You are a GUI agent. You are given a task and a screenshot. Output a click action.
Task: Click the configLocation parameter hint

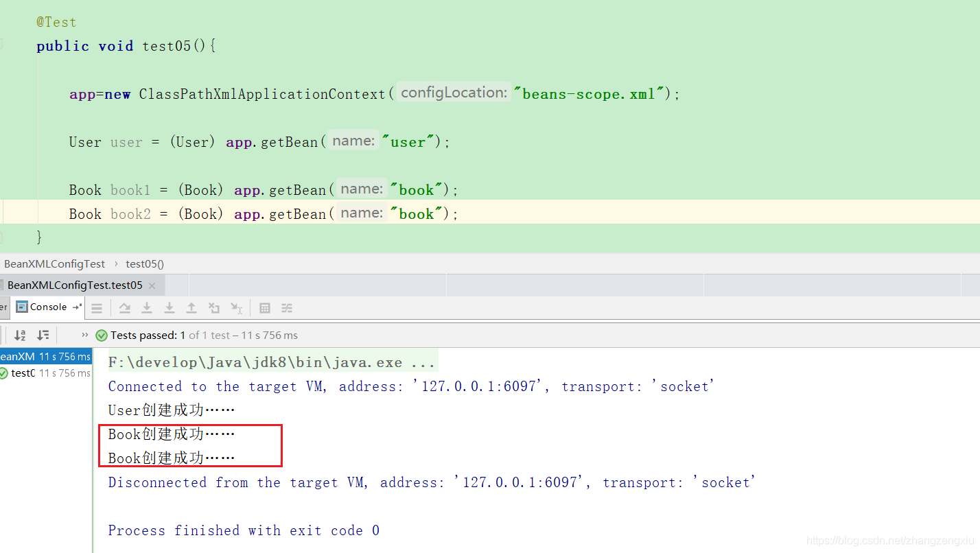pyautogui.click(x=454, y=93)
